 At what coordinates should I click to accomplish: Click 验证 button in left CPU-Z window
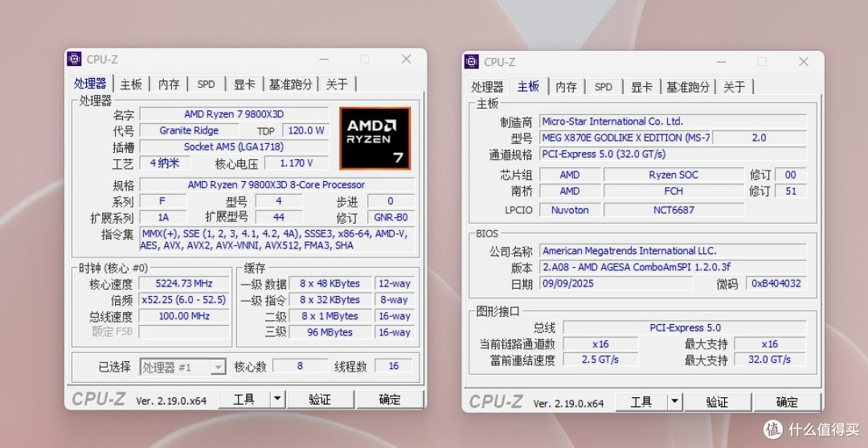(x=320, y=399)
